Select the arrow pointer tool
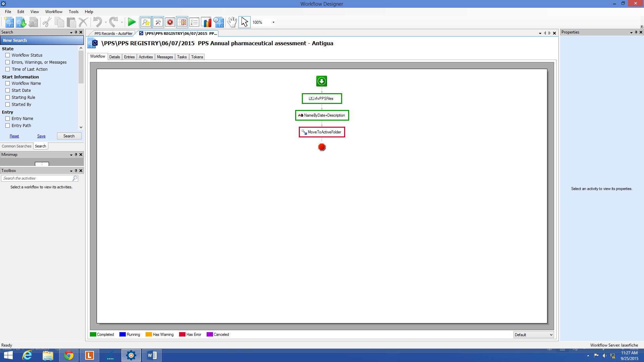 click(245, 22)
